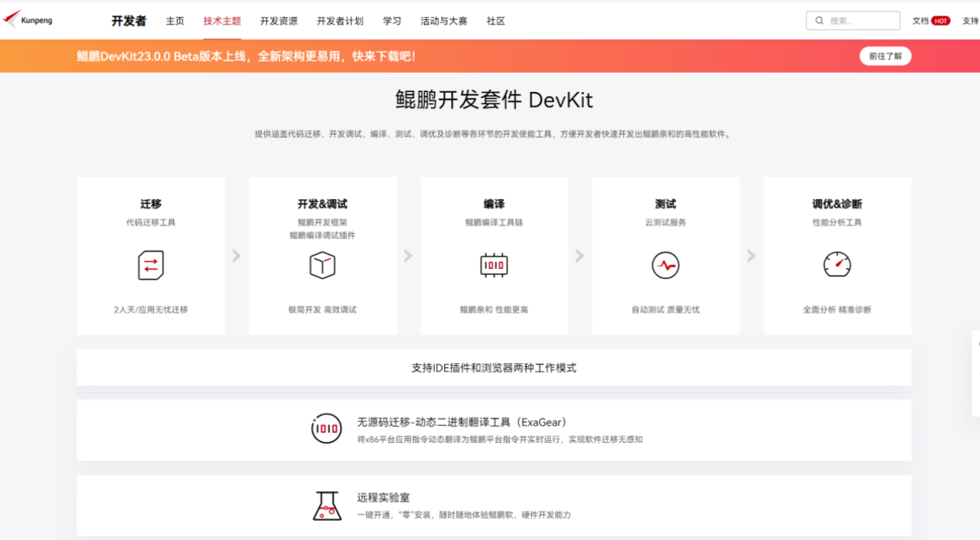Open the 远程实验室 title
The height and width of the screenshot is (540, 980).
coord(383,497)
